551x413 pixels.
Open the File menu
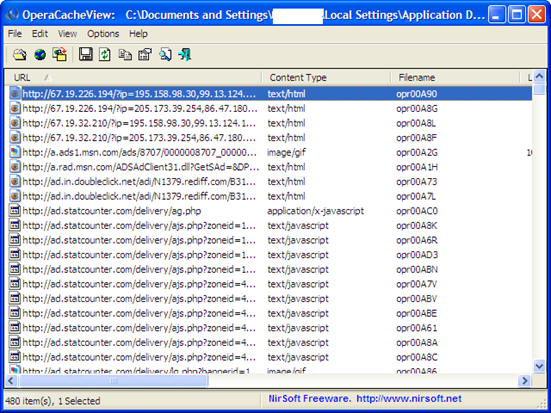tap(15, 34)
